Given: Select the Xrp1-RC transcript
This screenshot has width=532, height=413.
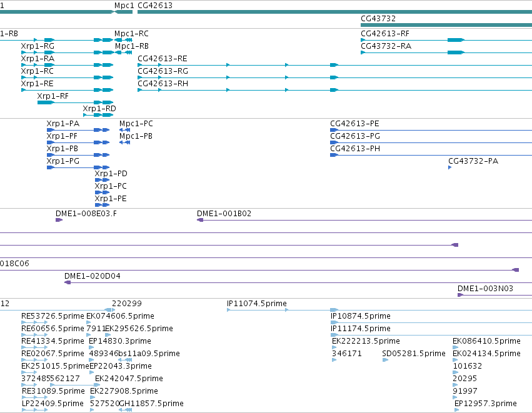Looking at the screenshot, I should [38, 71].
